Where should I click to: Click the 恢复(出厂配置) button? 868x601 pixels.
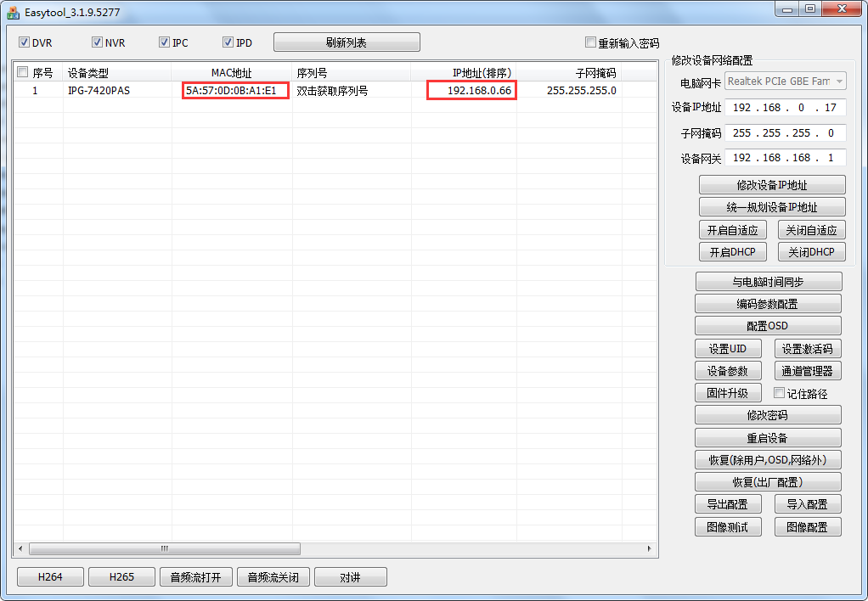click(x=768, y=482)
